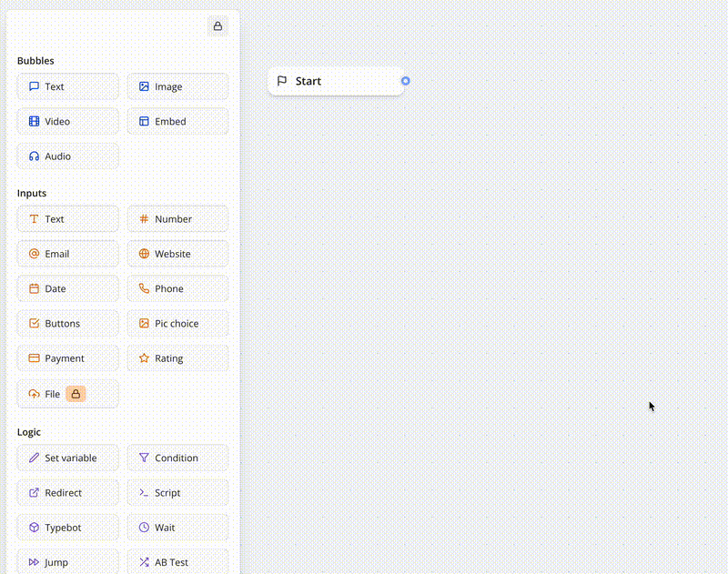Select the Text bubble block
The height and width of the screenshot is (574, 728).
click(x=67, y=86)
